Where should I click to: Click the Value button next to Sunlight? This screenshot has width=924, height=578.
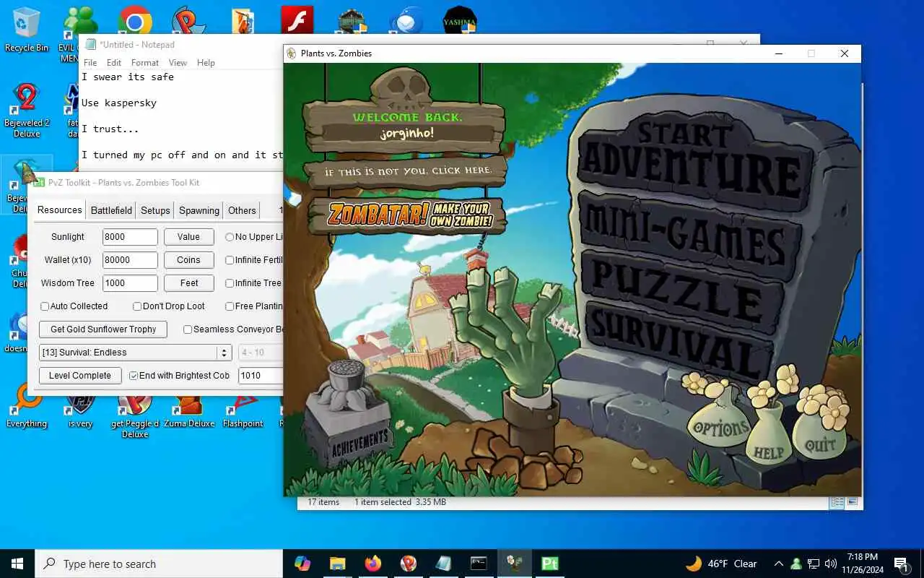tap(188, 237)
